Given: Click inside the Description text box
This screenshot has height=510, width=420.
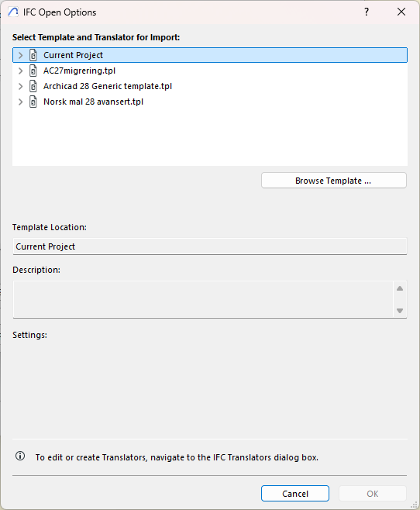Looking at the screenshot, I should click(x=203, y=299).
